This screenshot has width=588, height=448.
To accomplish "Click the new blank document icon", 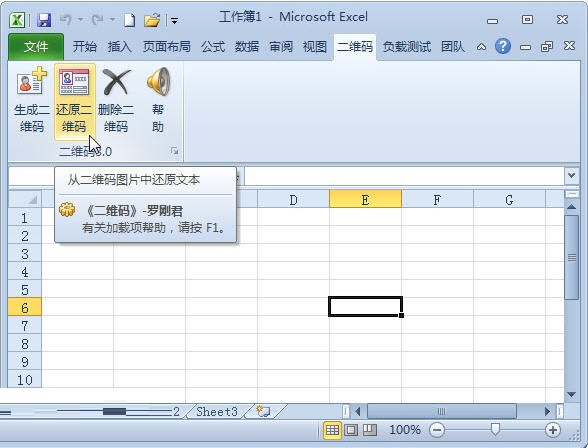I will (x=129, y=20).
